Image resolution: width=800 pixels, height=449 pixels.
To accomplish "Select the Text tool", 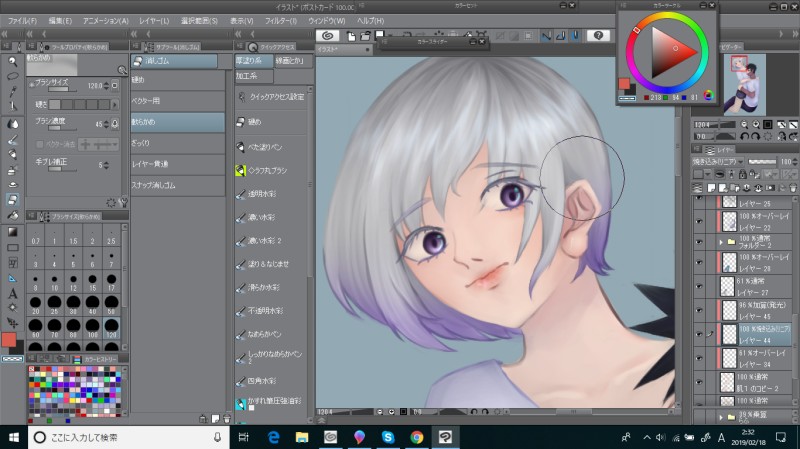I will (x=13, y=294).
